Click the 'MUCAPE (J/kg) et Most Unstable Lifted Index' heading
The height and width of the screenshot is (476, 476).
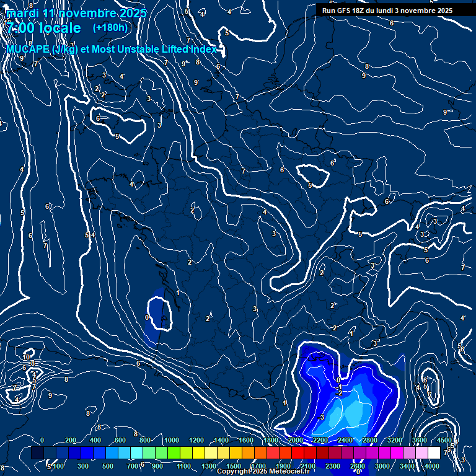pyautogui.click(x=112, y=49)
